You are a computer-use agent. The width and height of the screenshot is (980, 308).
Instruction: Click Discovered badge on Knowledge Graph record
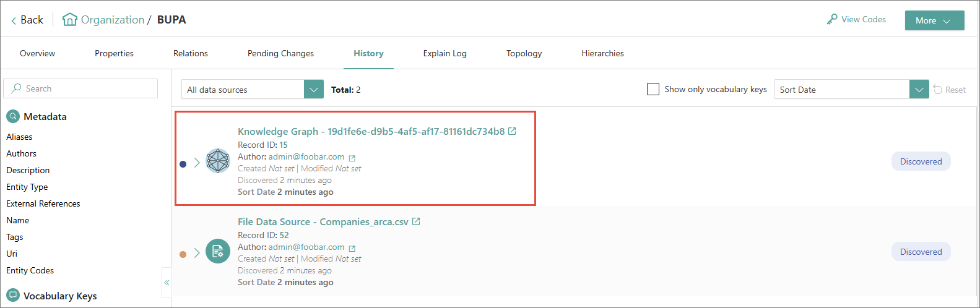tap(921, 161)
